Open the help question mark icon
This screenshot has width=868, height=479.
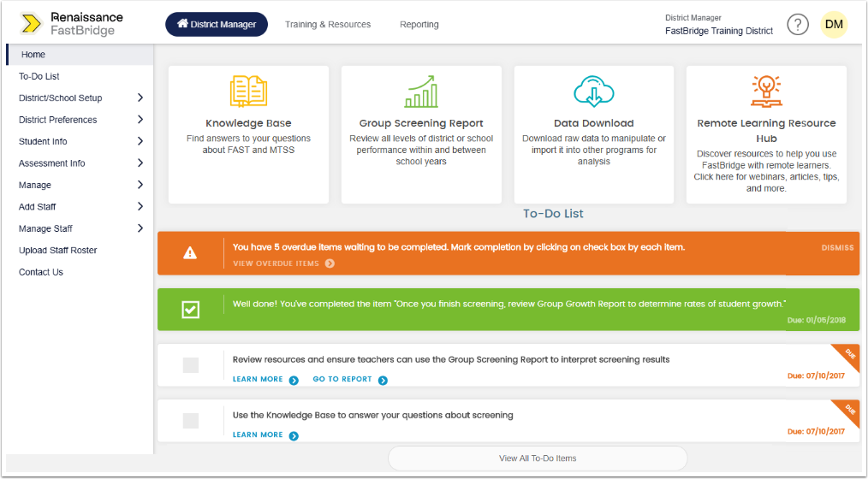click(798, 24)
